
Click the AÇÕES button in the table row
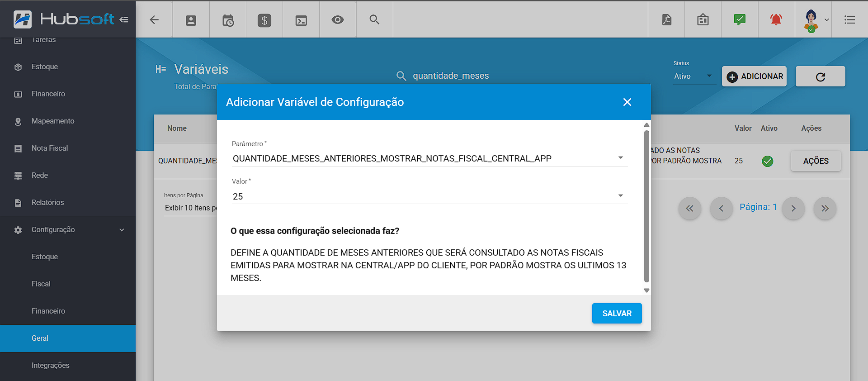pos(816,161)
